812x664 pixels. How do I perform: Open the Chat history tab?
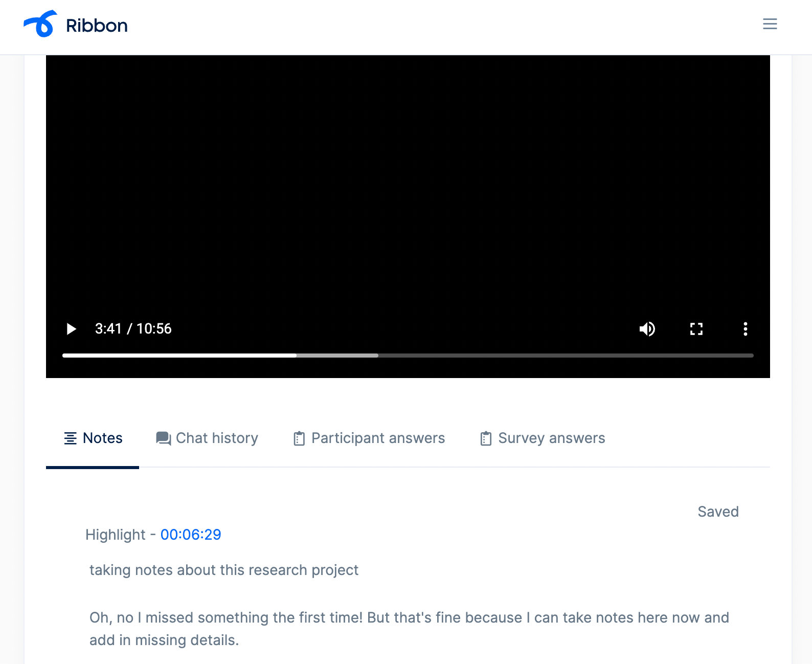207,438
